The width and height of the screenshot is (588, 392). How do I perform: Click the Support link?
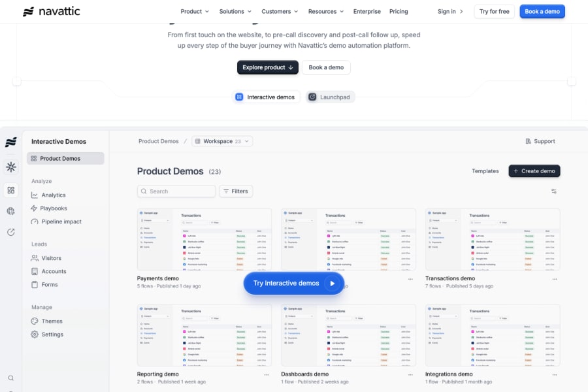[x=540, y=141]
